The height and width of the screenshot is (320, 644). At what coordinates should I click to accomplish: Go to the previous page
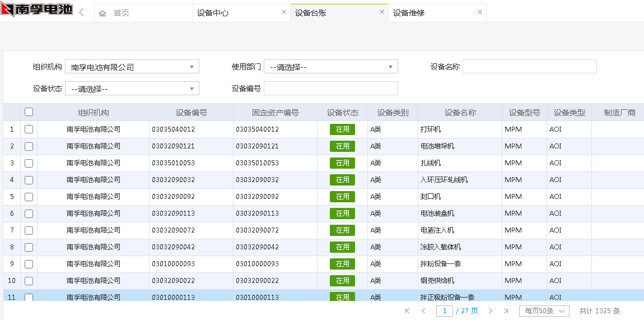(423, 311)
